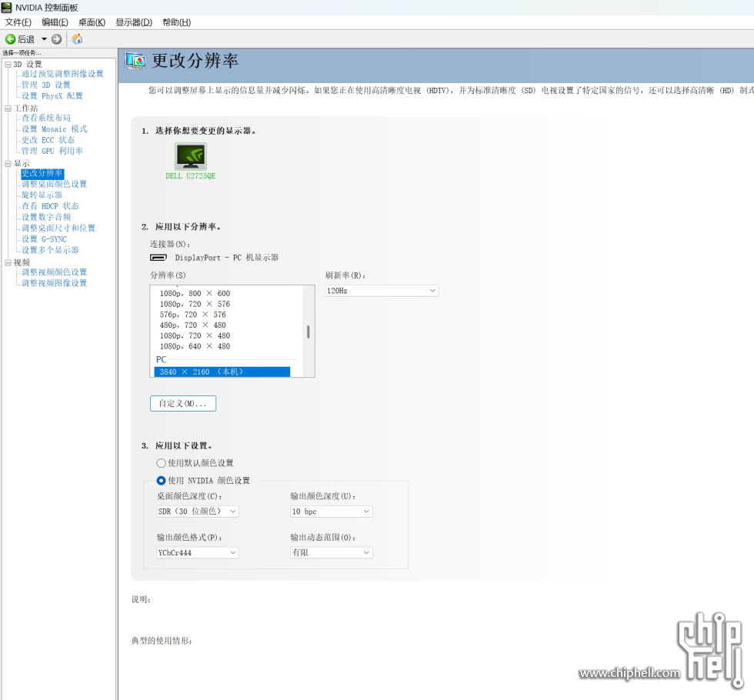Select resolution 1080p, 640 × 480

195,346
